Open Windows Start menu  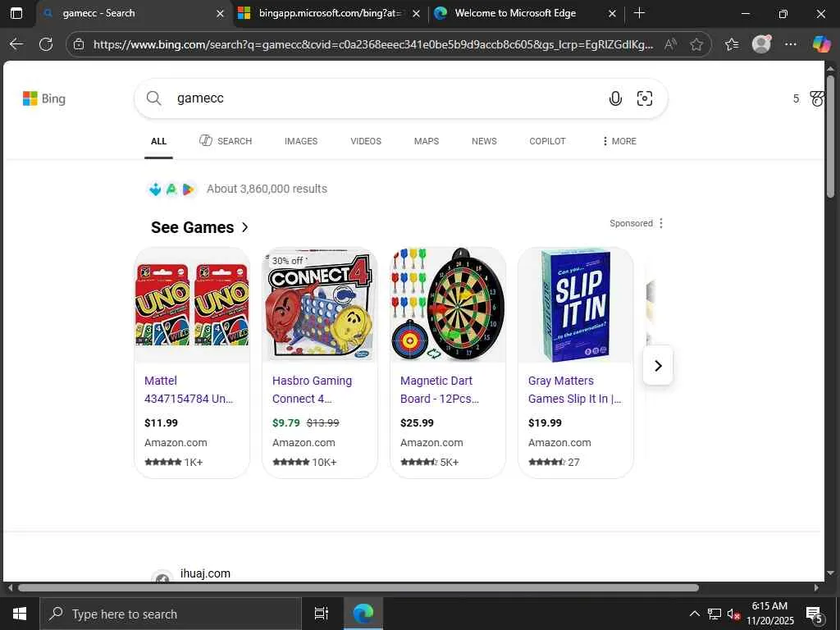click(20, 614)
